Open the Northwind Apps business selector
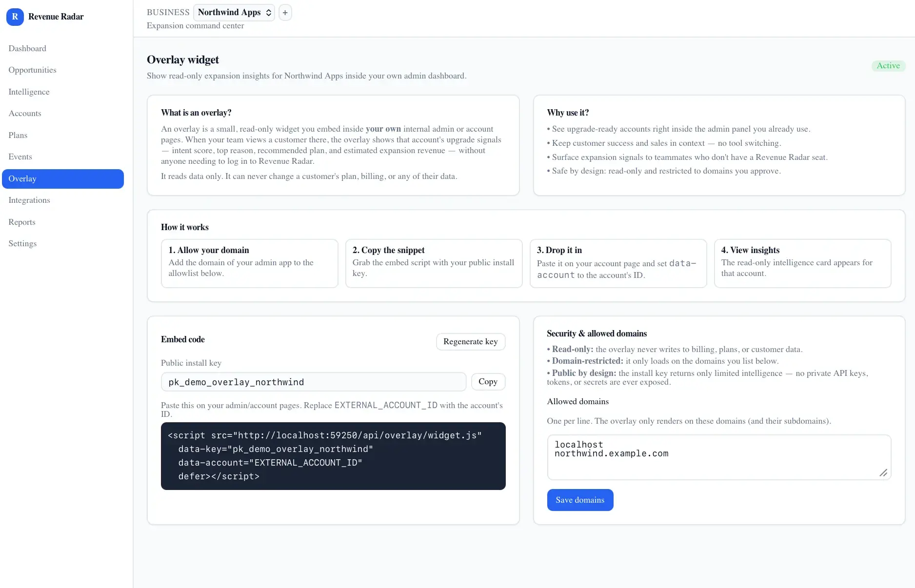 pyautogui.click(x=234, y=13)
